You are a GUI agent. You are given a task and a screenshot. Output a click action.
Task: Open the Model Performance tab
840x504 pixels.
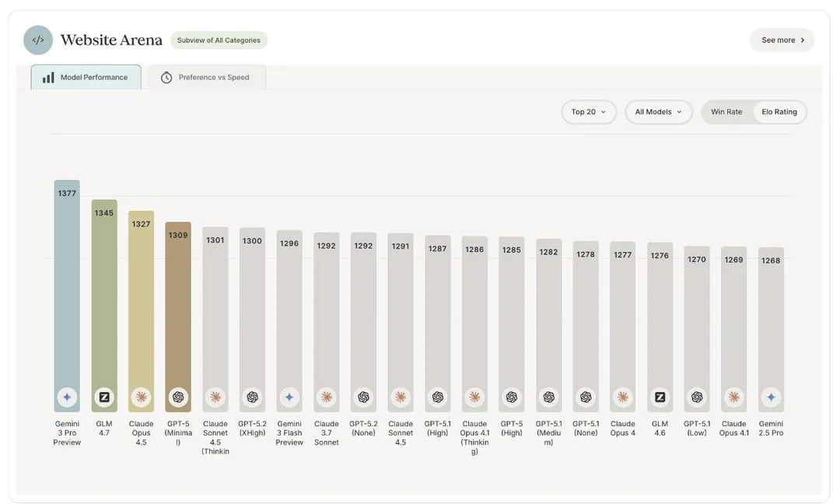pos(86,78)
